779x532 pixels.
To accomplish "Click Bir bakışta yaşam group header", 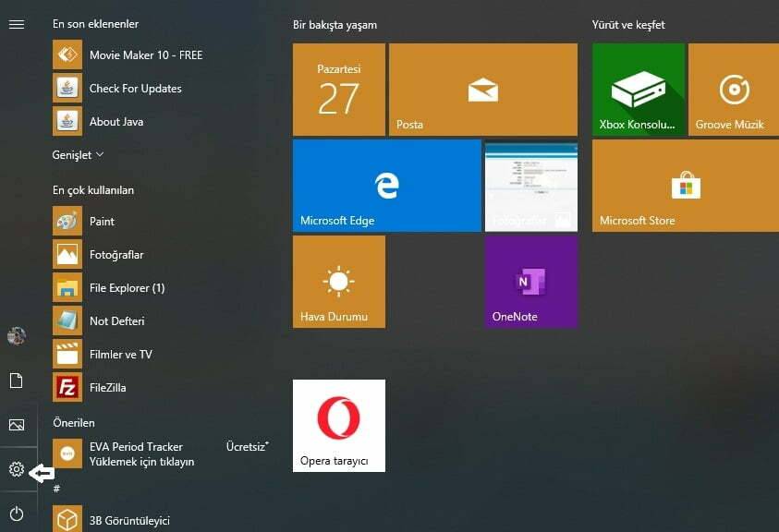I will tap(335, 25).
